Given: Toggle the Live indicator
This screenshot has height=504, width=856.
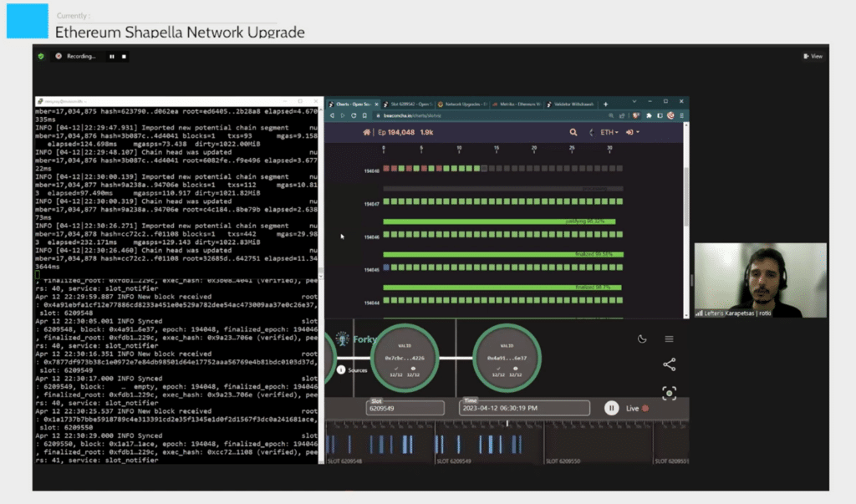Looking at the screenshot, I should click(x=637, y=408).
